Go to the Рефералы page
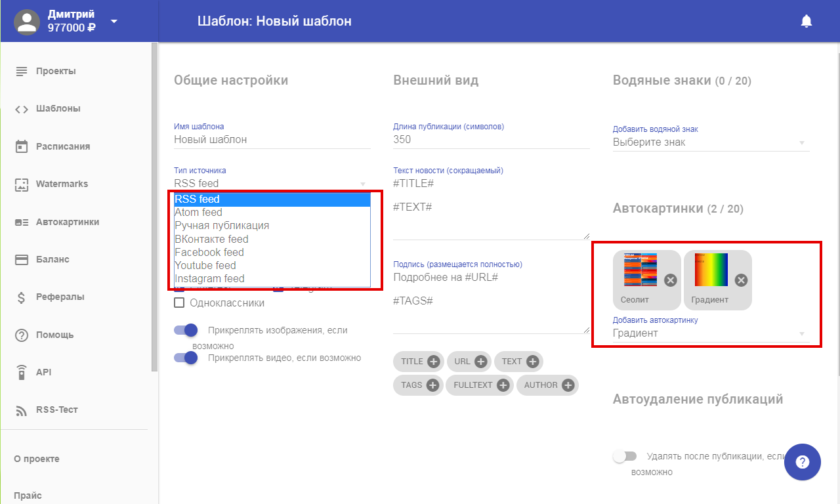The width and height of the screenshot is (840, 504). coord(60,297)
